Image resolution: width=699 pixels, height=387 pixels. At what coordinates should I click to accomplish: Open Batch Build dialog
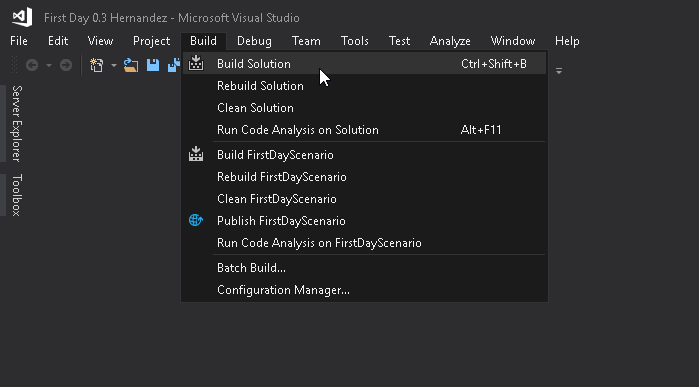pyautogui.click(x=364, y=268)
